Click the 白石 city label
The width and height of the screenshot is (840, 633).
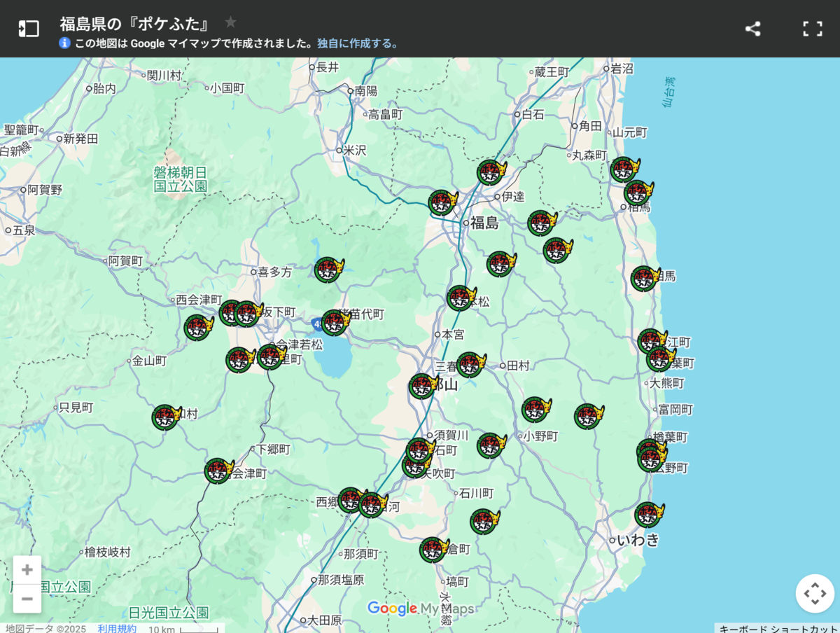pyautogui.click(x=533, y=114)
